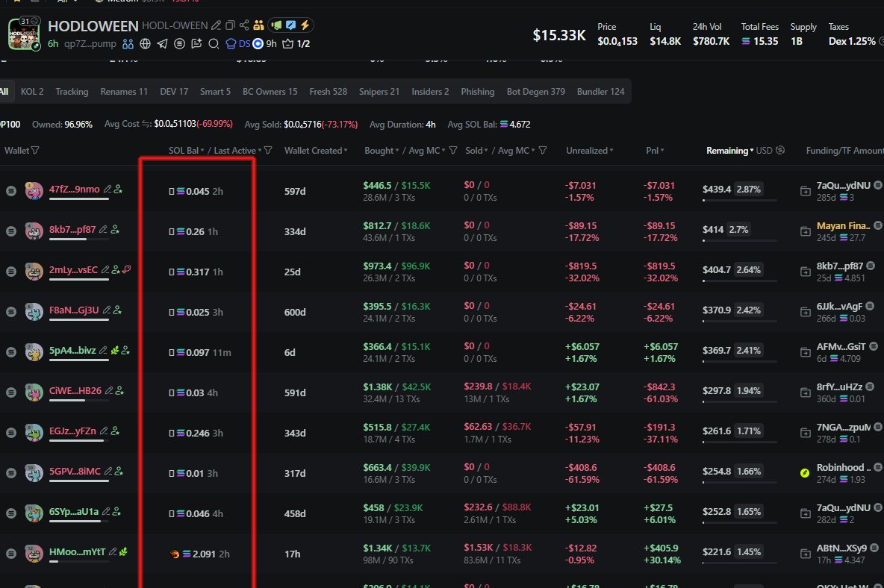
Task: Toggle the USD currency switch in Remaining column
Action: click(x=780, y=151)
